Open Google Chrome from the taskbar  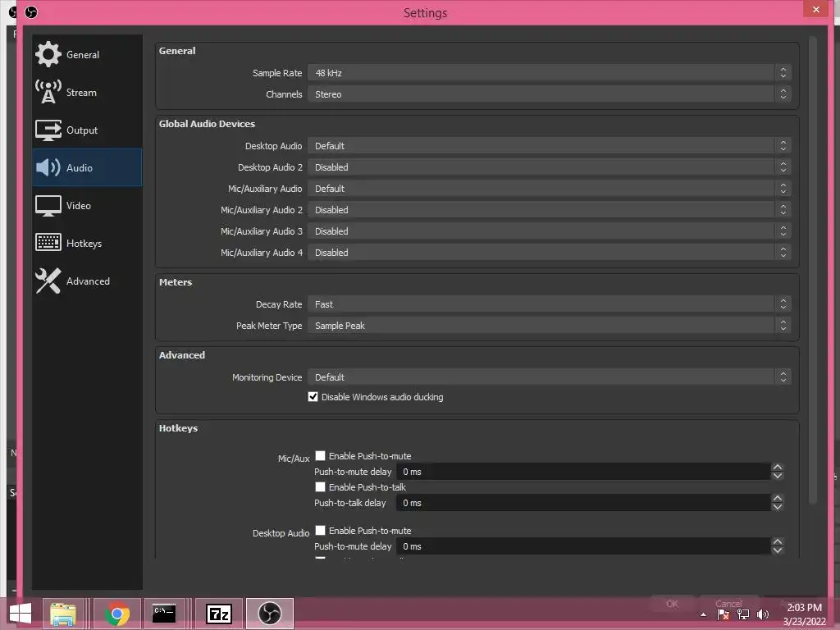116,614
